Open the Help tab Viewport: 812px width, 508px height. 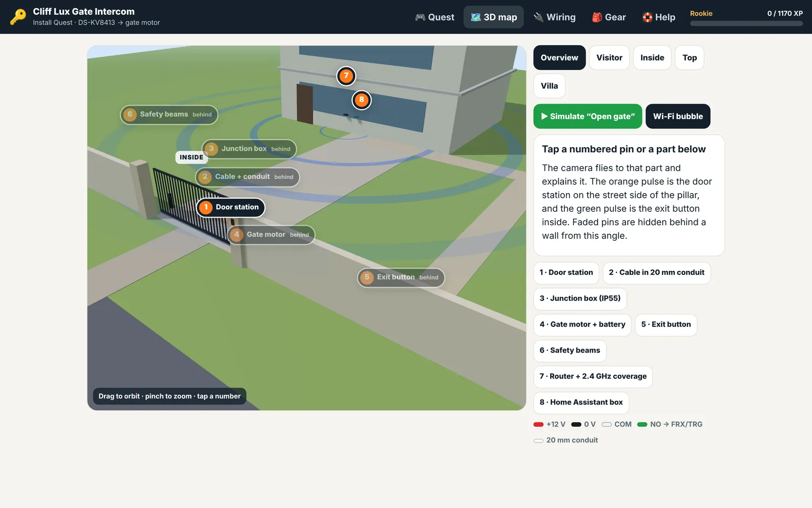(659, 17)
